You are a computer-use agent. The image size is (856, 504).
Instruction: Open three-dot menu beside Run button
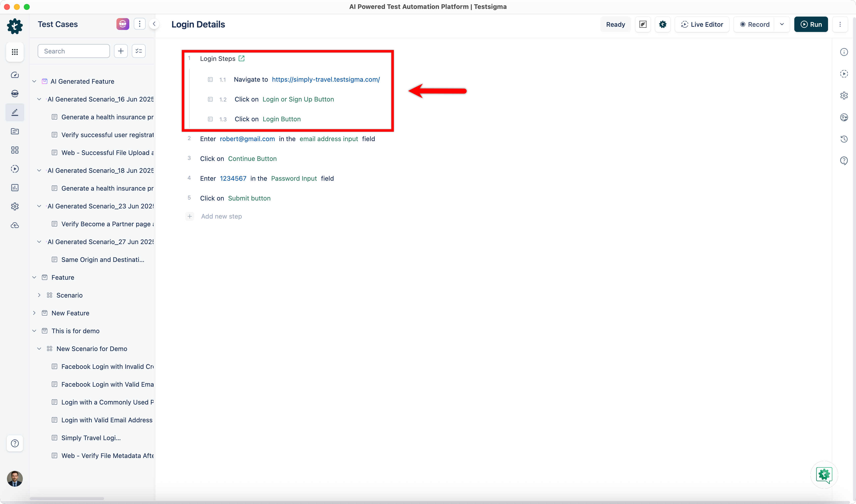click(x=840, y=25)
